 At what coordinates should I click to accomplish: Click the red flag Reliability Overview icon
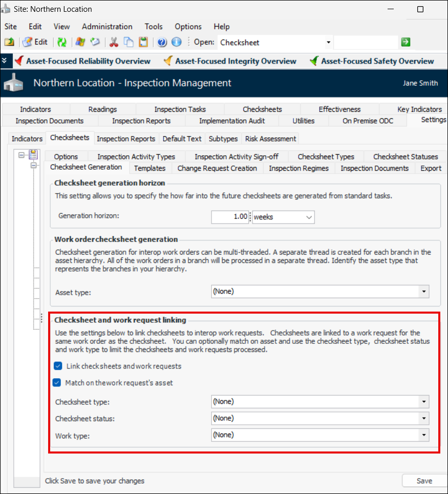(19, 60)
